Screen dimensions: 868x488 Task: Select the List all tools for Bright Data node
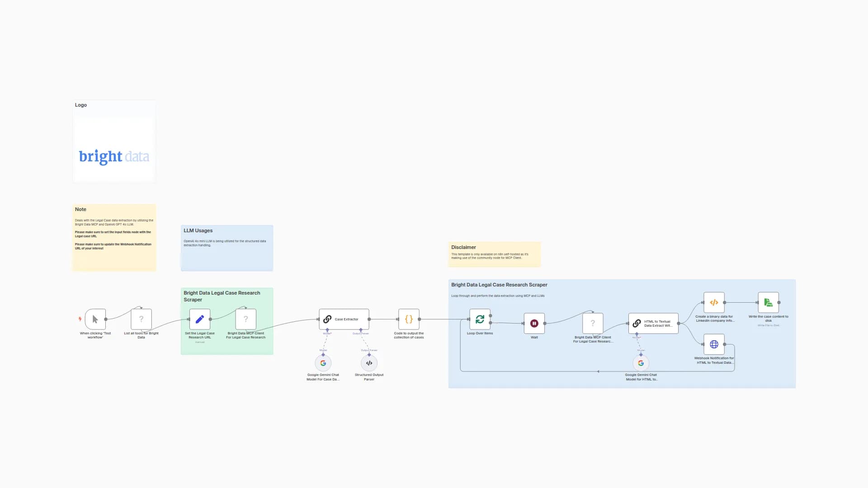pyautogui.click(x=141, y=319)
